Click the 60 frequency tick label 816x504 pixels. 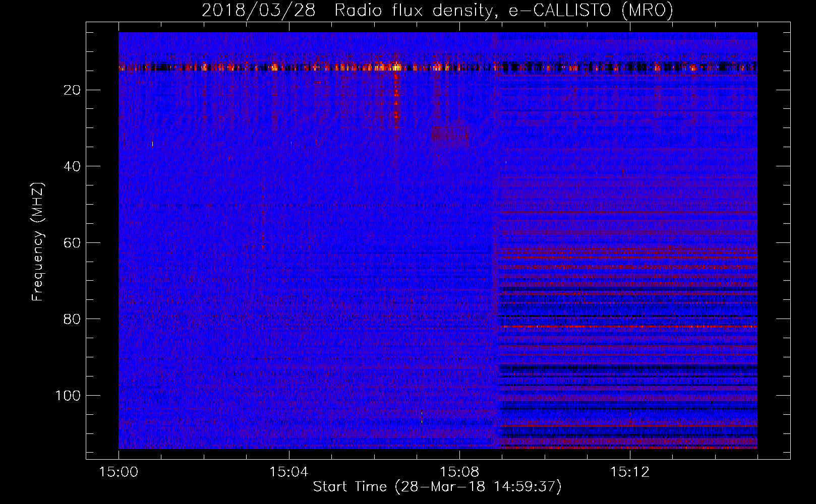coord(73,243)
